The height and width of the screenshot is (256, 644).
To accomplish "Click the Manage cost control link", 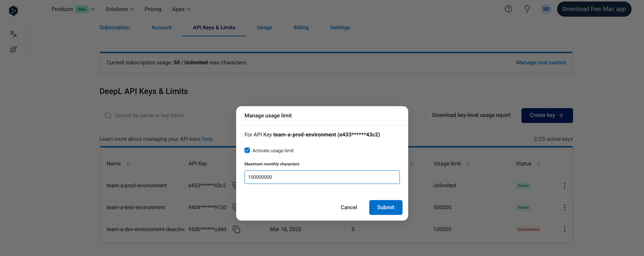I will tap(541, 63).
